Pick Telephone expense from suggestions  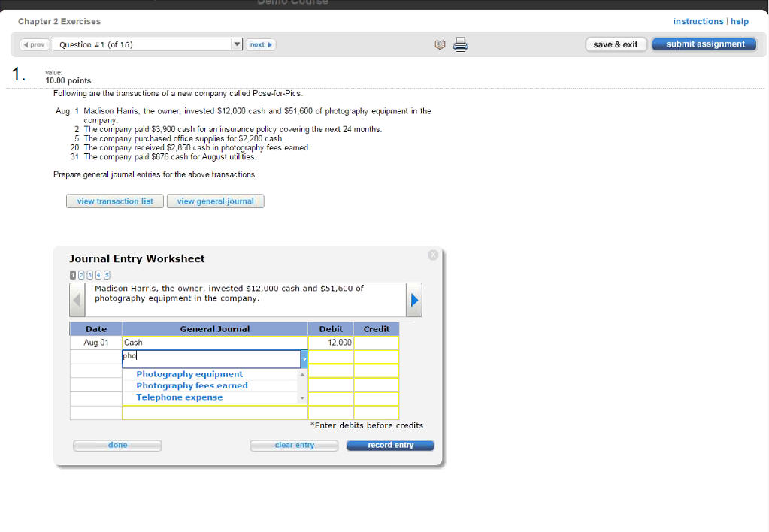179,397
